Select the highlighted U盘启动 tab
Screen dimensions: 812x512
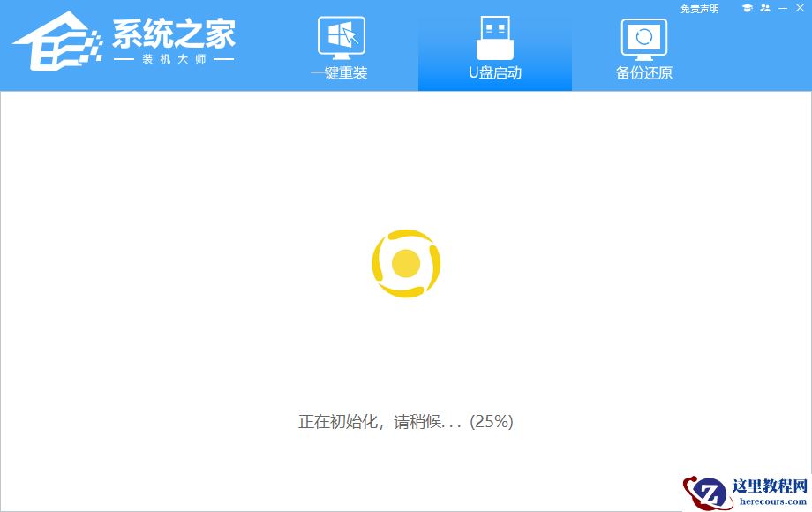click(x=494, y=49)
